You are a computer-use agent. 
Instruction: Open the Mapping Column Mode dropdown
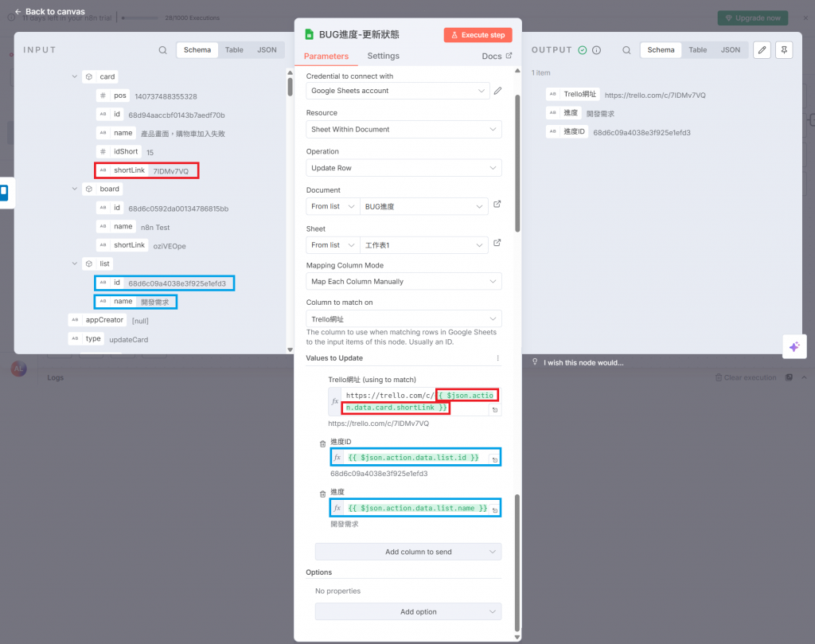click(404, 281)
